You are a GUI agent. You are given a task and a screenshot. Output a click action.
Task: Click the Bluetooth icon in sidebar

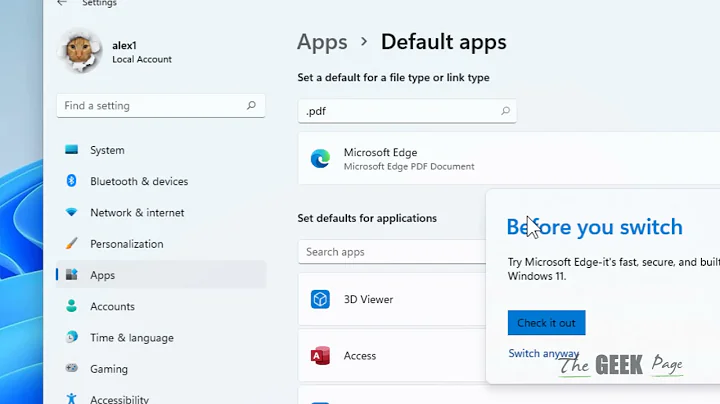71,180
